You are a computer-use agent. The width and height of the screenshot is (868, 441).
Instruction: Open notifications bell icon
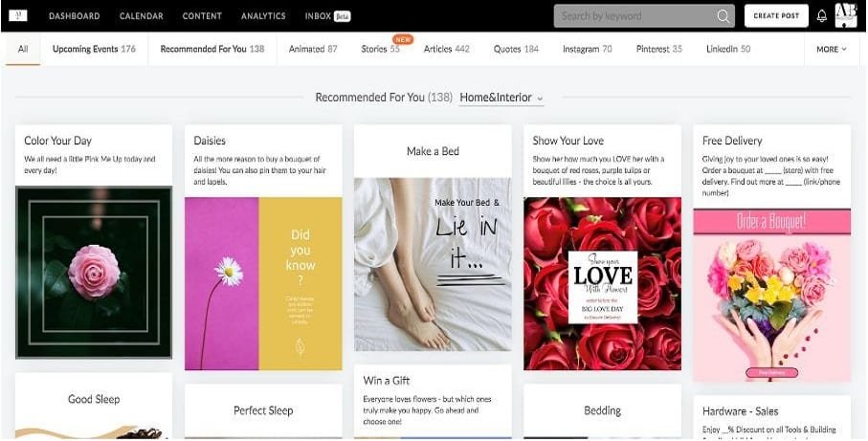click(821, 16)
